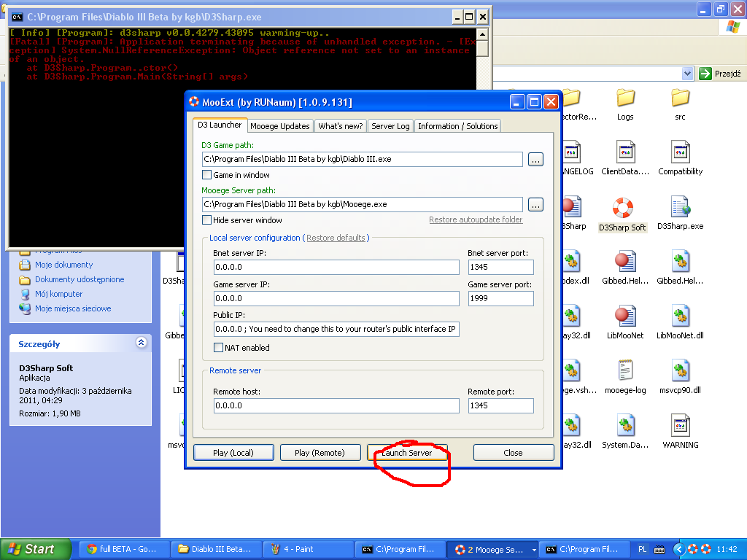
Task: Click the Bnet server port field
Action: pyautogui.click(x=500, y=267)
